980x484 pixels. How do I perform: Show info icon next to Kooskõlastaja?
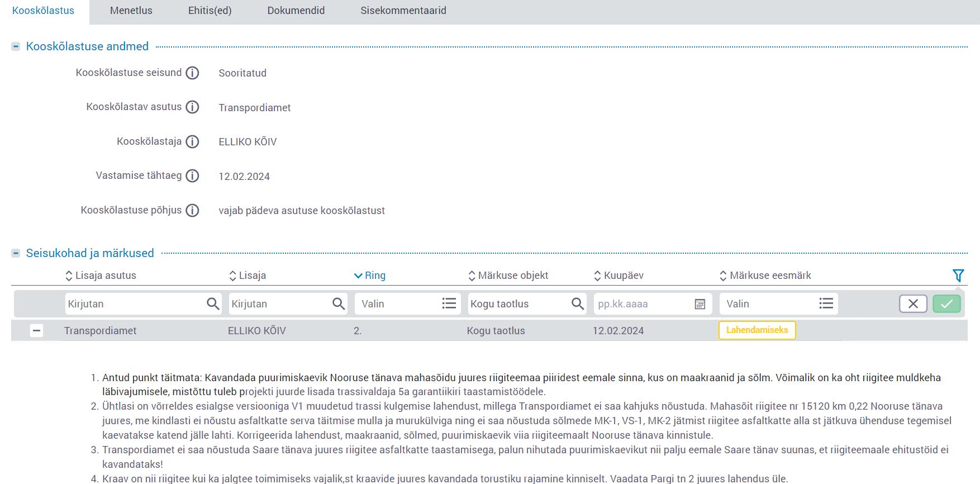[x=192, y=142]
